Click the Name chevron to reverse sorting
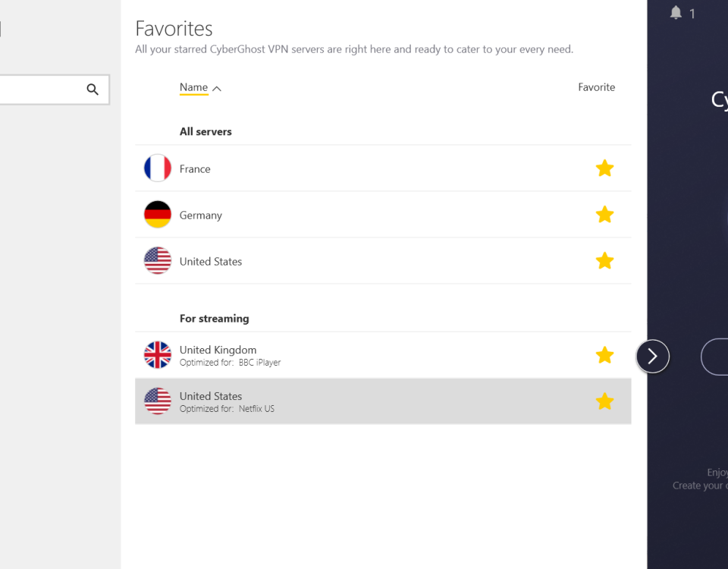728x569 pixels. (x=215, y=87)
